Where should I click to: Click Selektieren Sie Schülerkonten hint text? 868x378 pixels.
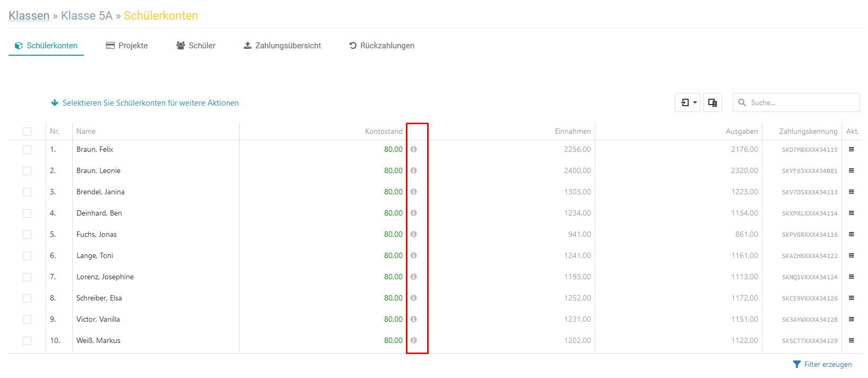(x=151, y=103)
